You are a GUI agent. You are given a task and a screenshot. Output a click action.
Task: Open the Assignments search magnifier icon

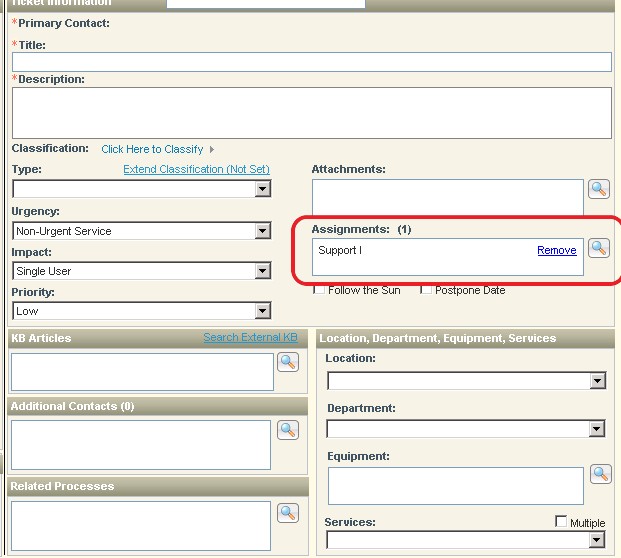coord(598,248)
